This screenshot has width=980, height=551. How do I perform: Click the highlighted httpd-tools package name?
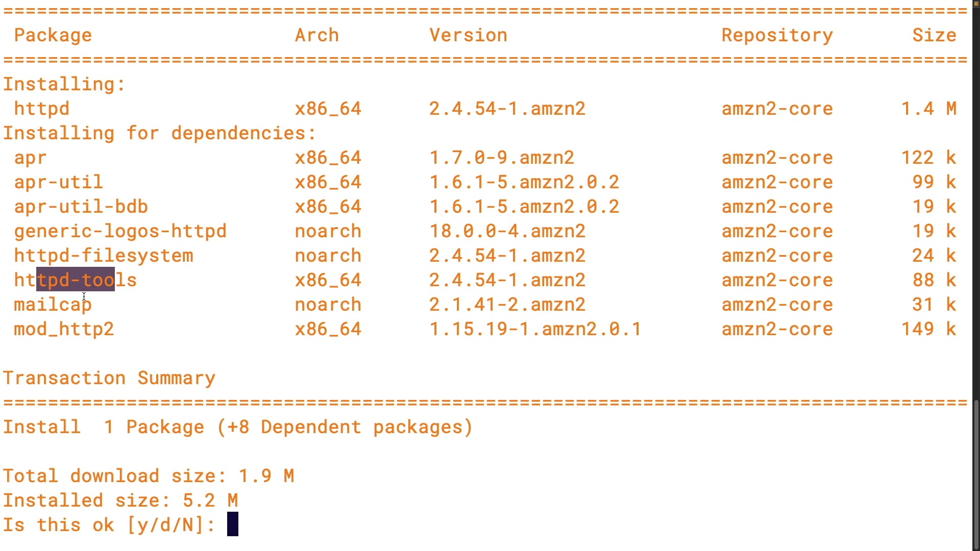pos(76,280)
